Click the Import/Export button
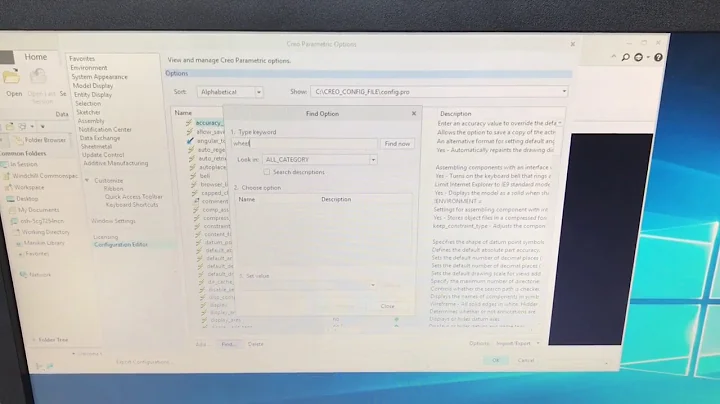 coord(513,343)
